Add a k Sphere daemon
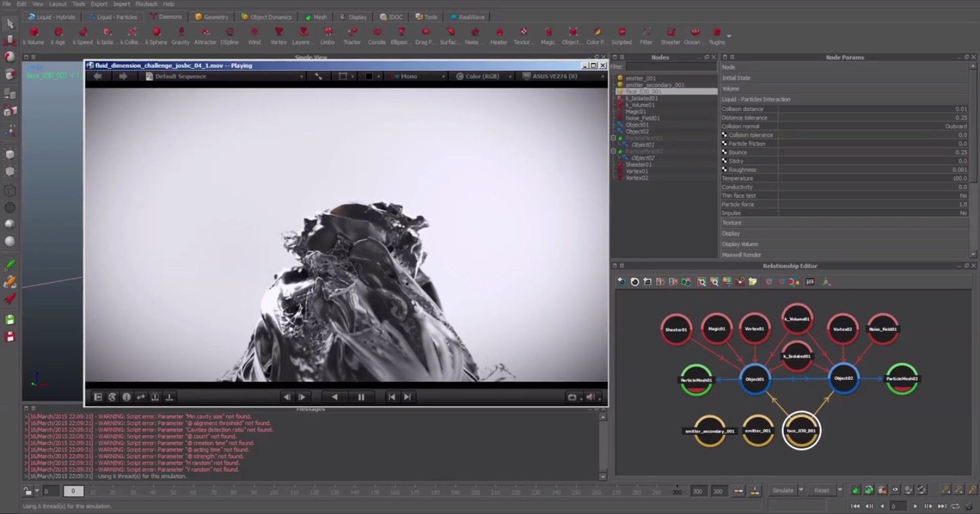The width and height of the screenshot is (980, 514). tap(156, 36)
